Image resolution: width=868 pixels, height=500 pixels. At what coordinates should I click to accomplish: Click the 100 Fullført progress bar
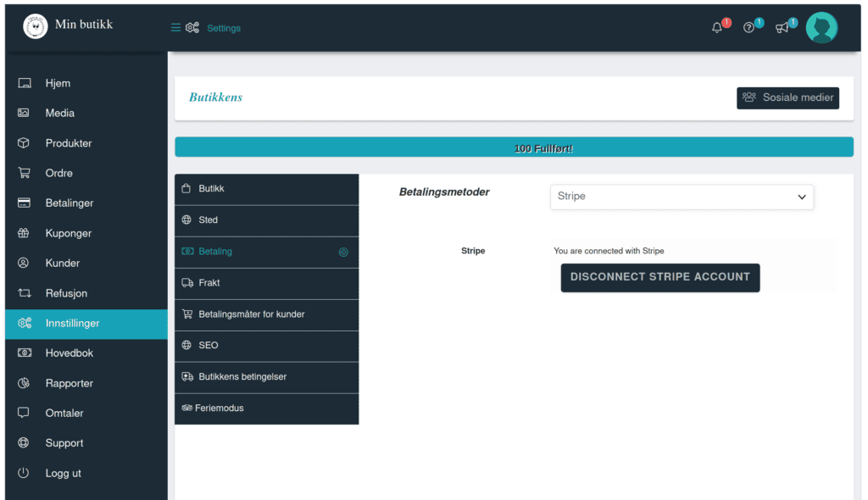[x=514, y=147]
